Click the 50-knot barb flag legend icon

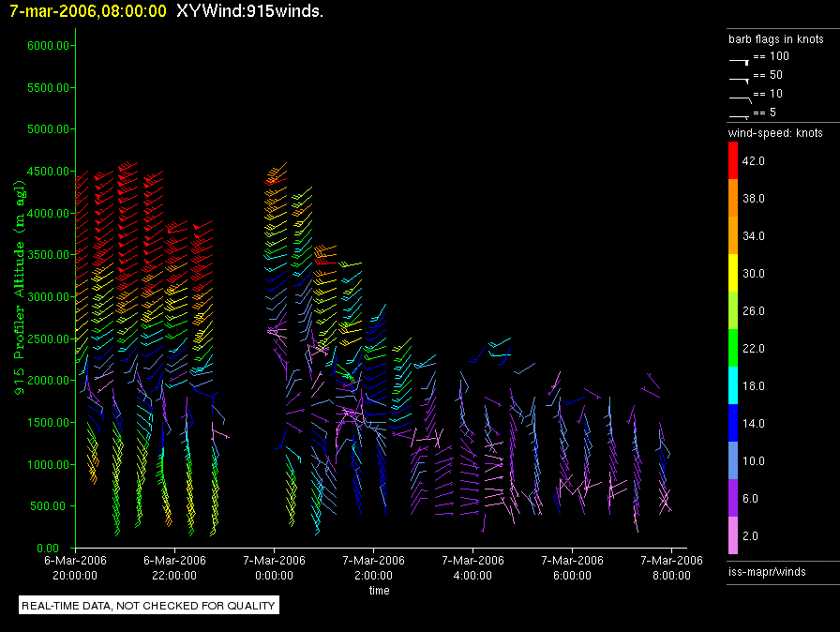click(740, 78)
